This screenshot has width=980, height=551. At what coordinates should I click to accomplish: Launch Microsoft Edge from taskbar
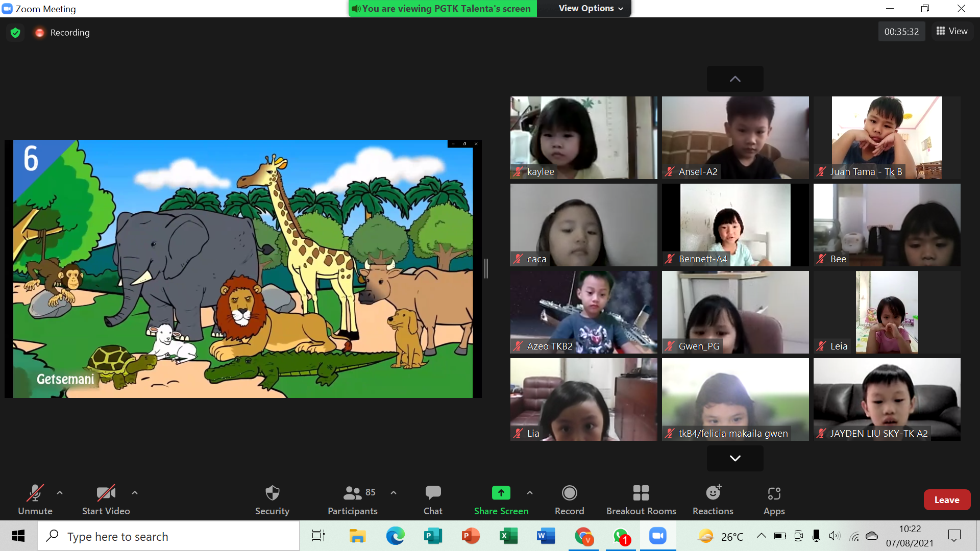395,536
